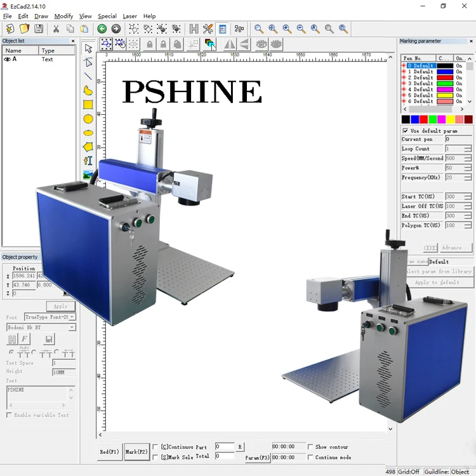Click the grey Redo arrow
The width and height of the screenshot is (476, 476).
click(116, 29)
